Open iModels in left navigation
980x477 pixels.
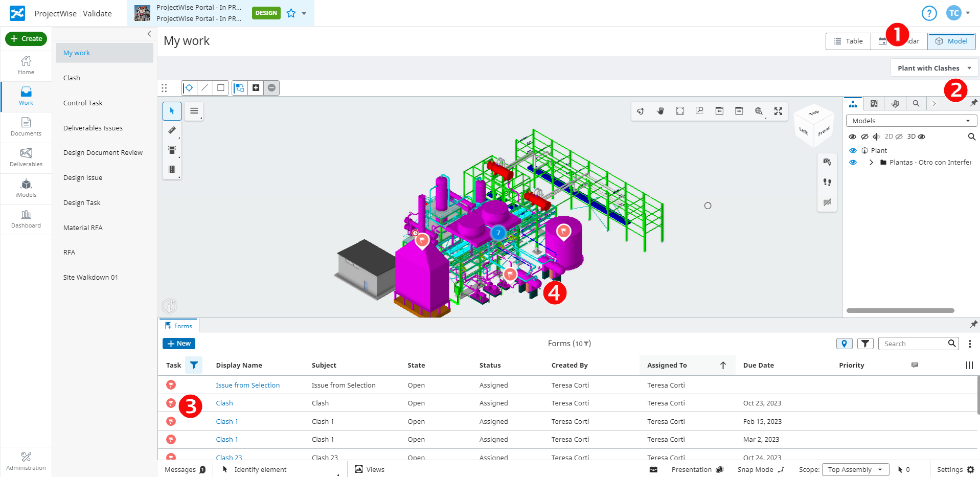pos(26,188)
